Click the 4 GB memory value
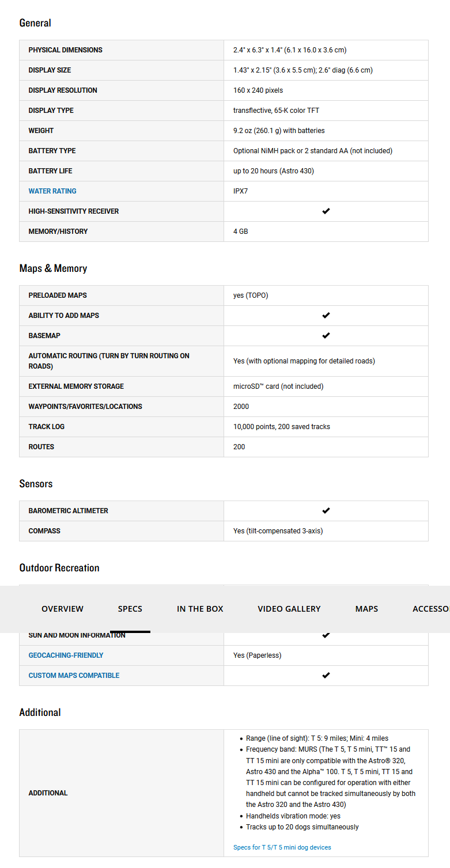Screen dimensions: 450x868 coord(240,232)
